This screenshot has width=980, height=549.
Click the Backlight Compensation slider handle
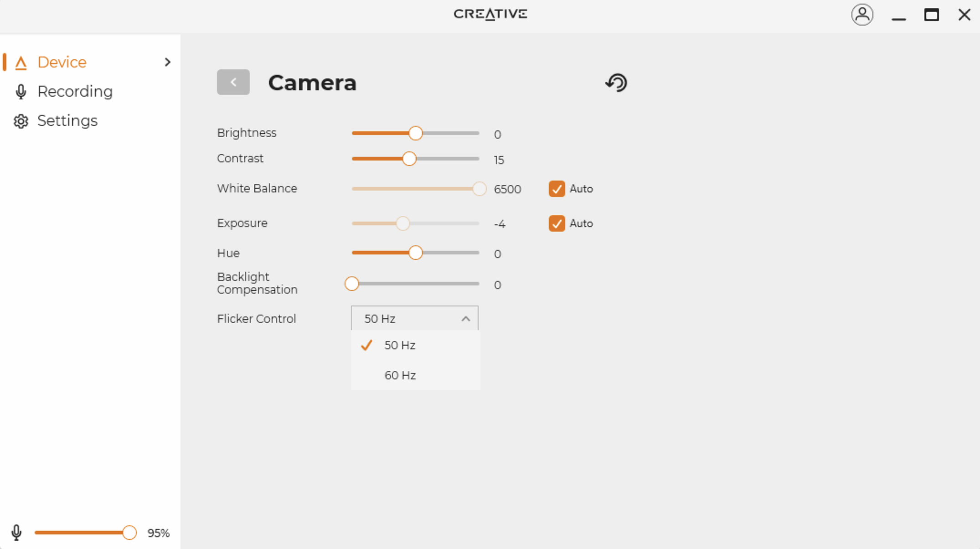point(351,284)
